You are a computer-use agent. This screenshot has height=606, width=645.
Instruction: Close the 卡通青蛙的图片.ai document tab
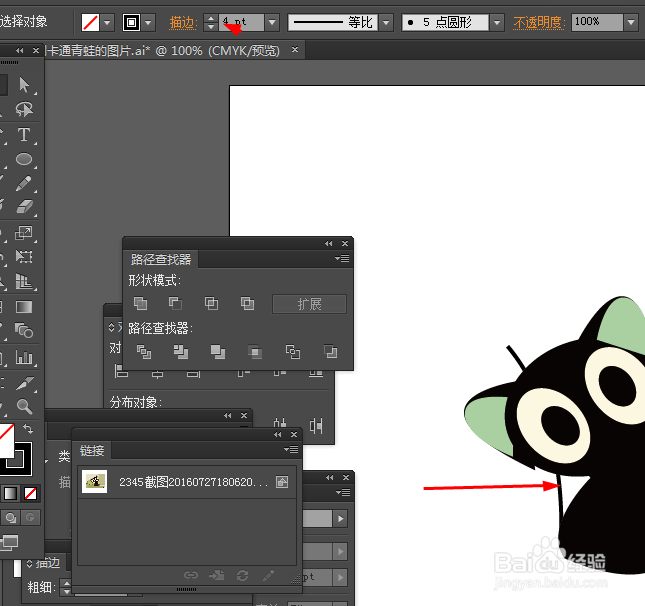pos(295,50)
